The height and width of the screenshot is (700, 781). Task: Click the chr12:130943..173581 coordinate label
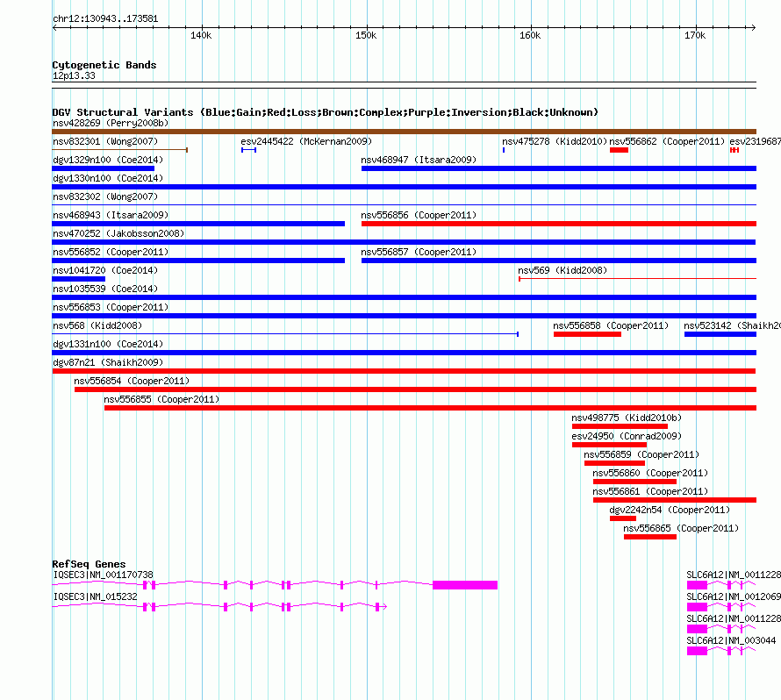pos(105,19)
